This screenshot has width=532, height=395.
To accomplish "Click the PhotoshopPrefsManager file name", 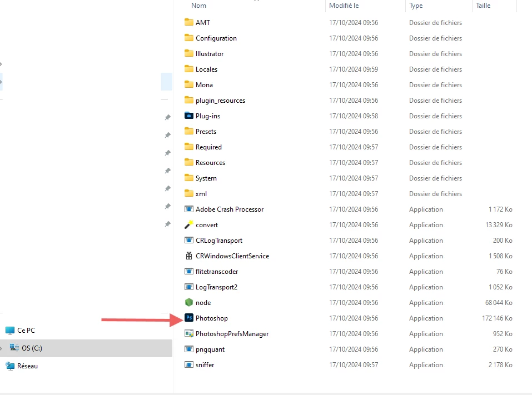I will [232, 334].
